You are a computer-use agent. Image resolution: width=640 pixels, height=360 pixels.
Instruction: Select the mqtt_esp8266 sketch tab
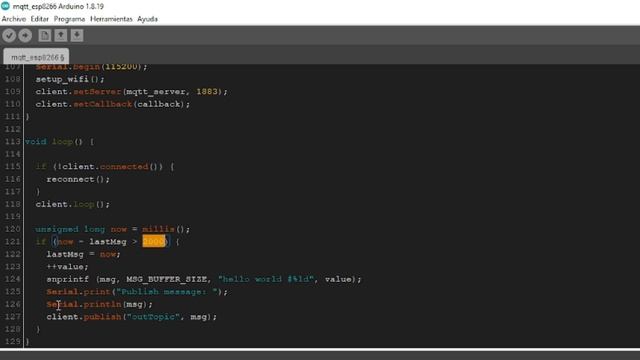[37, 57]
